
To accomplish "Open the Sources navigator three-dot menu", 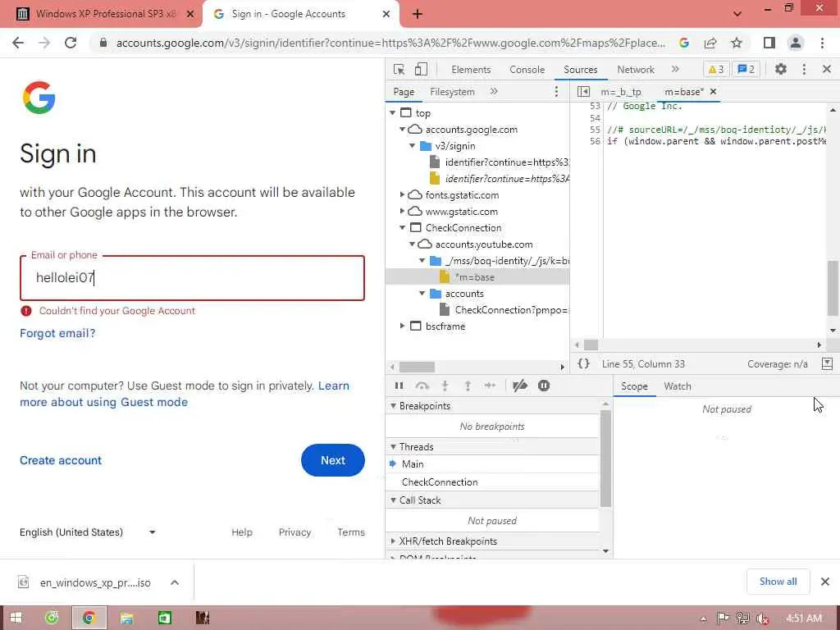I will click(x=557, y=92).
